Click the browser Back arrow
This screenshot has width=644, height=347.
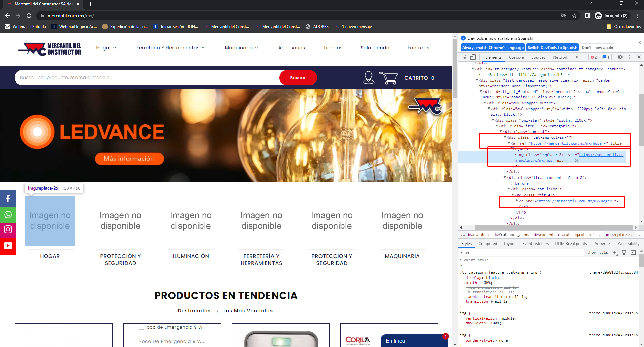pos(7,16)
